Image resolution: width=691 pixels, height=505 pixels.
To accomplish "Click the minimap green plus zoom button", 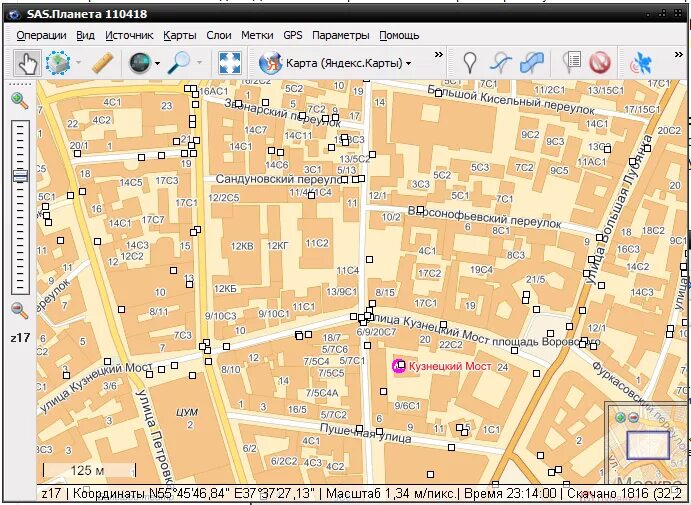I will tap(620, 417).
